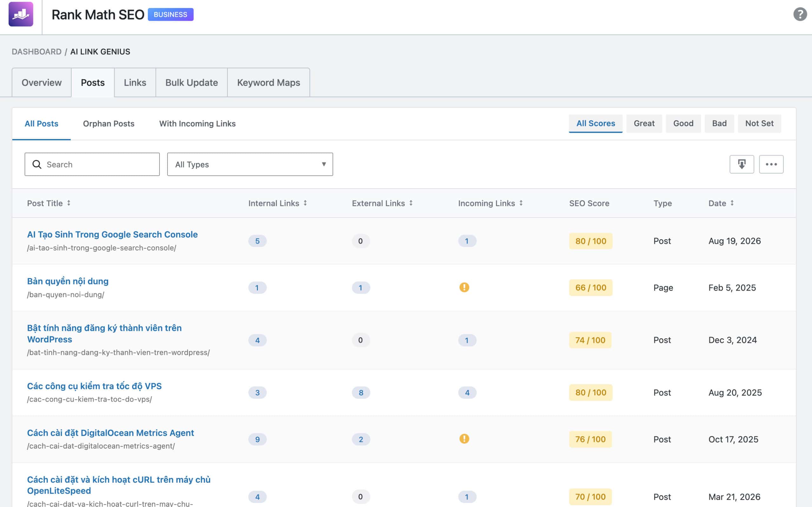This screenshot has width=812, height=507.
Task: Open post AI Tạo Sinh Trong Google Search Console
Action: (x=112, y=234)
